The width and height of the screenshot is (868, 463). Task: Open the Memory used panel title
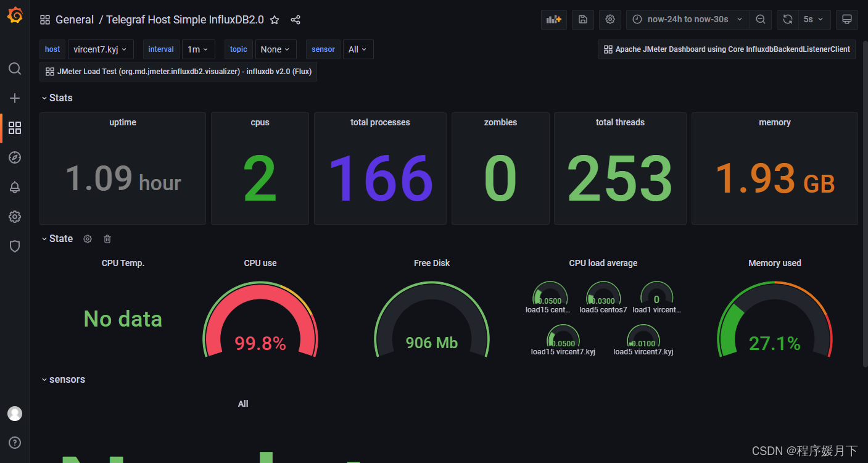pos(775,263)
